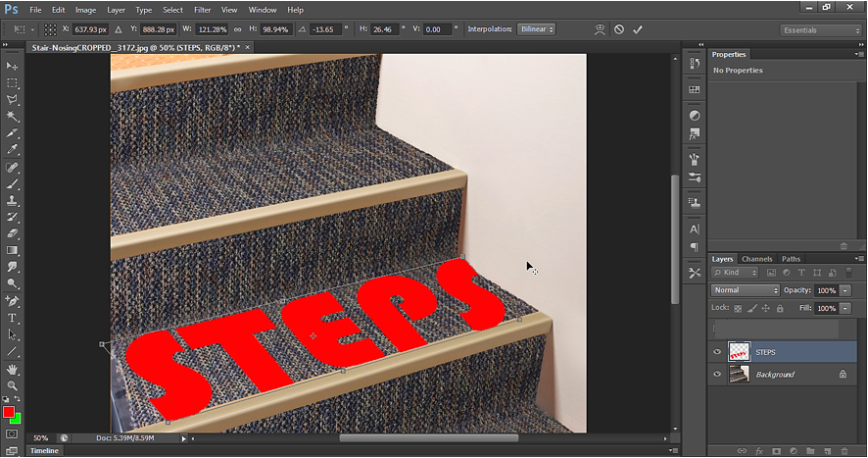Toggle lock image pixels
Image resolution: width=868 pixels, height=458 pixels.
751,308
